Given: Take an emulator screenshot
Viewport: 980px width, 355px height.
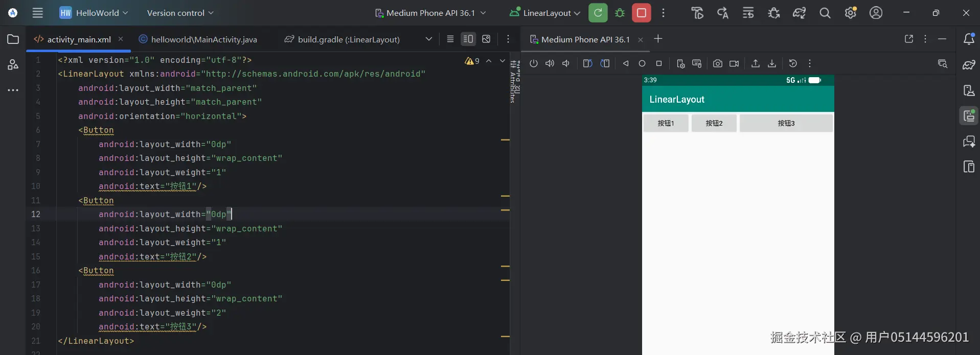Looking at the screenshot, I should click(718, 63).
